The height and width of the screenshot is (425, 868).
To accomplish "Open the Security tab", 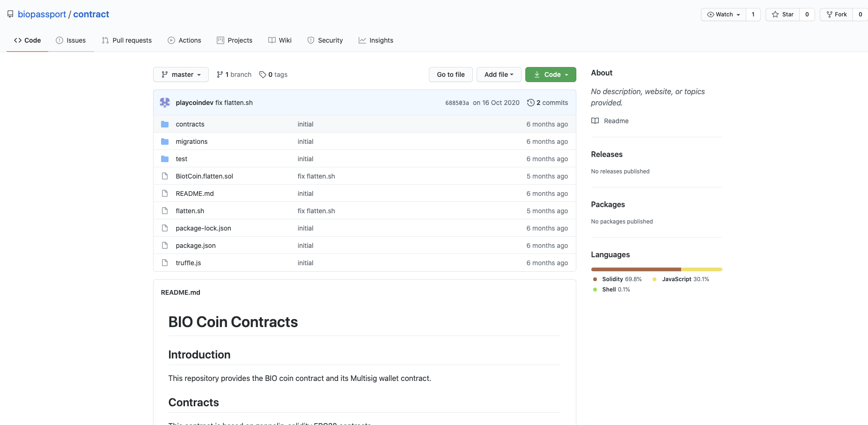I will point(325,40).
